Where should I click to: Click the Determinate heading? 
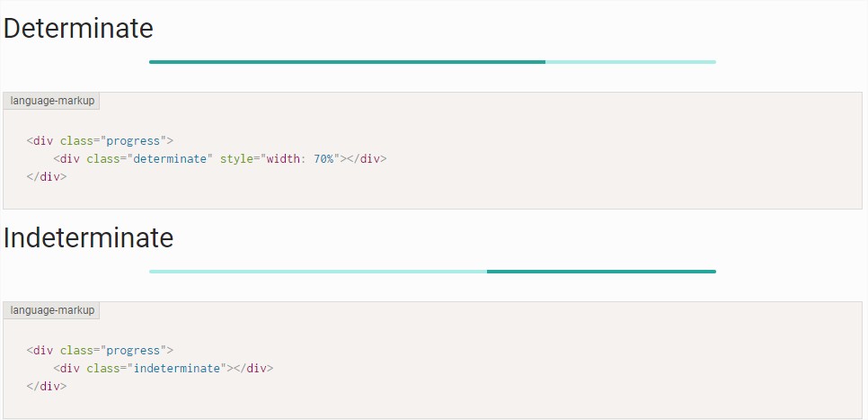[x=78, y=29]
